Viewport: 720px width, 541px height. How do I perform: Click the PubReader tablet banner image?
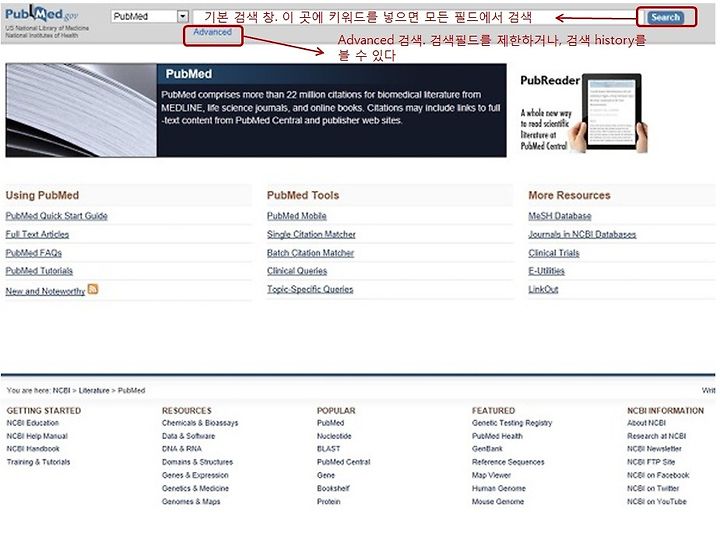[584, 113]
